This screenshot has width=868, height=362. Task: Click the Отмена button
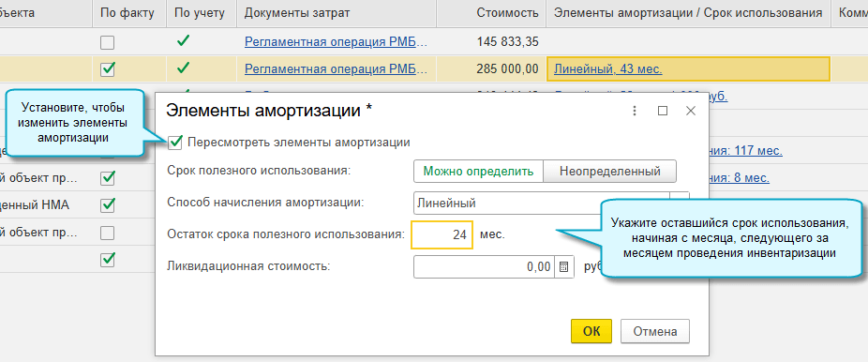pos(655,331)
